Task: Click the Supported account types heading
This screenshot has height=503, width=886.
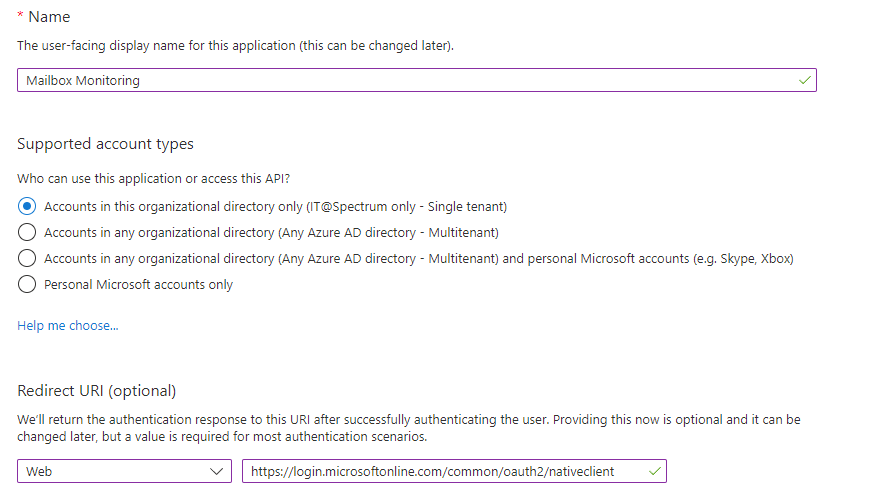Action: pos(105,144)
